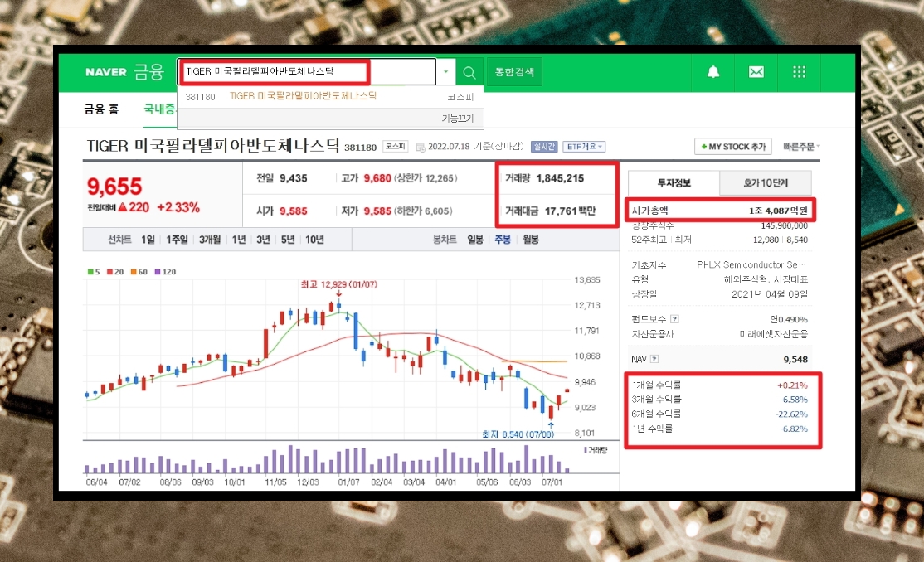The width and height of the screenshot is (924, 562).
Task: Open the ETF개요 dropdown
Action: (584, 147)
